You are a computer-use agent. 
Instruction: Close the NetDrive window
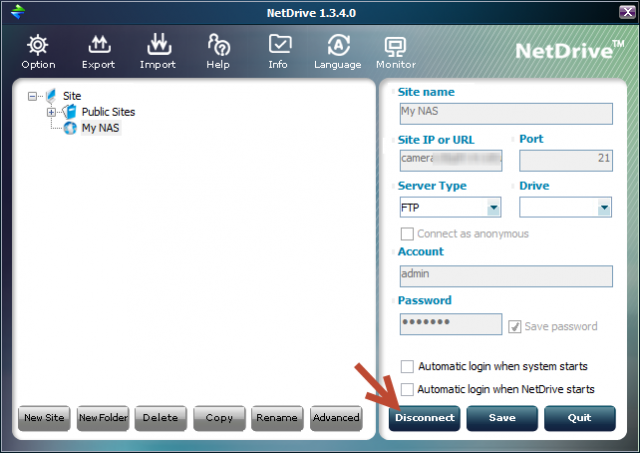627,12
